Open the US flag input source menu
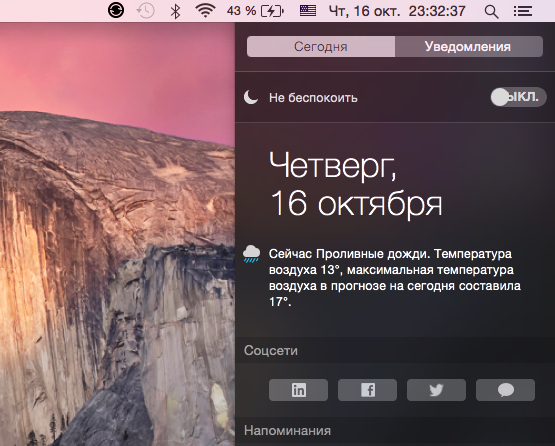 [308, 11]
